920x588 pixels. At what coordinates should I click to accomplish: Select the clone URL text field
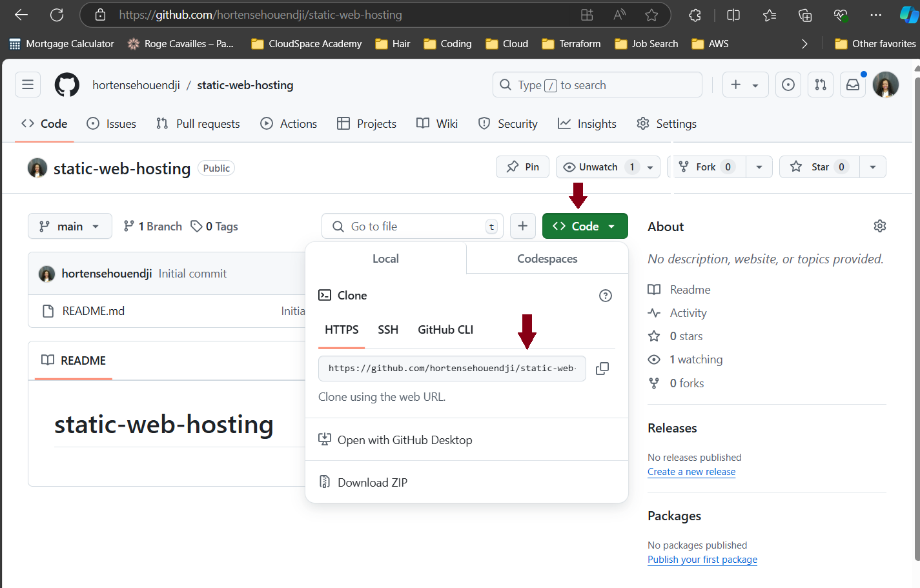pyautogui.click(x=452, y=369)
